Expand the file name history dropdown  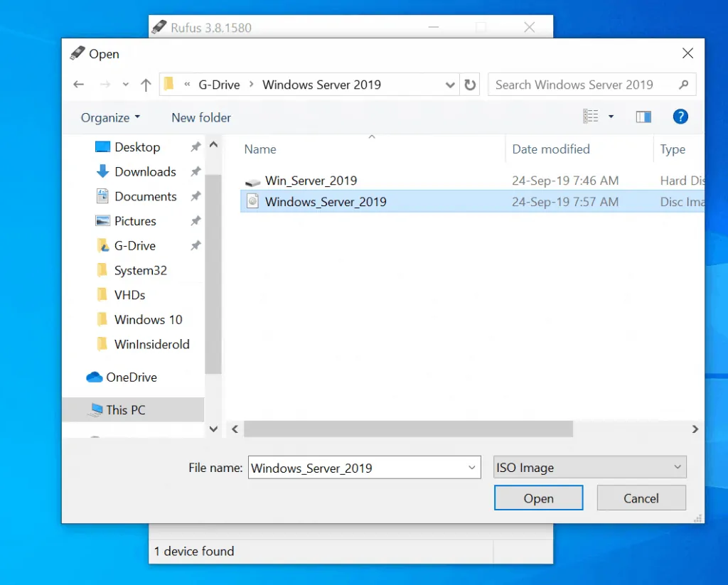471,468
